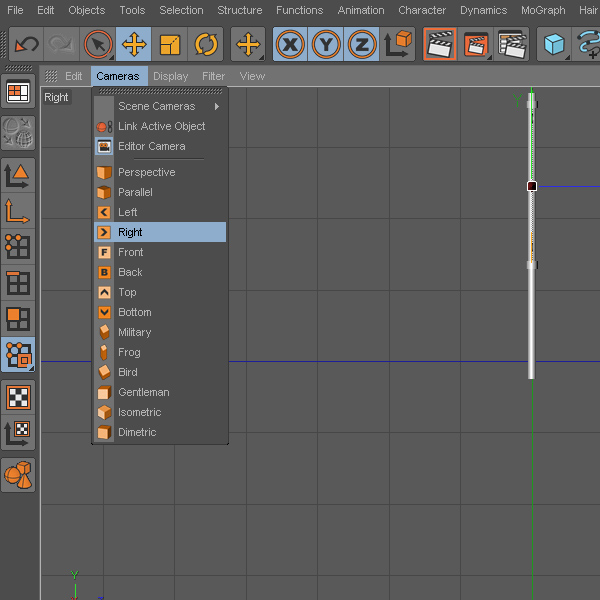
Task: Select Bottom camera view
Action: coord(160,312)
